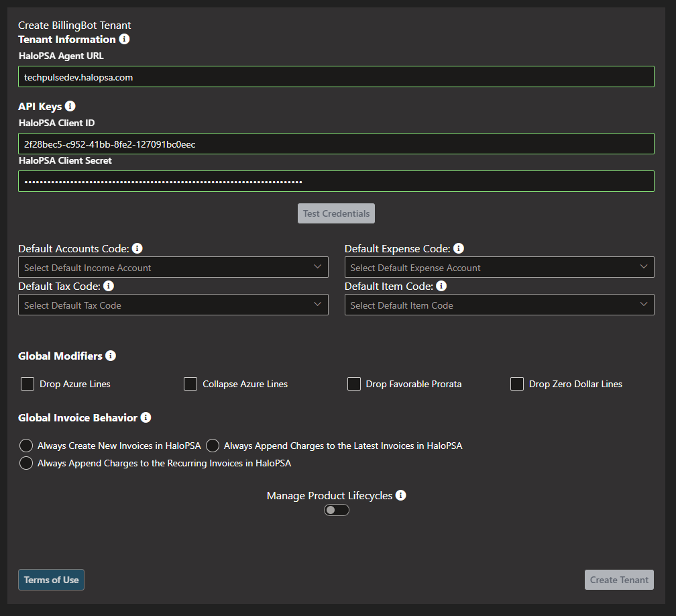Focus the HaloPSA Client Secret field

coord(336,181)
